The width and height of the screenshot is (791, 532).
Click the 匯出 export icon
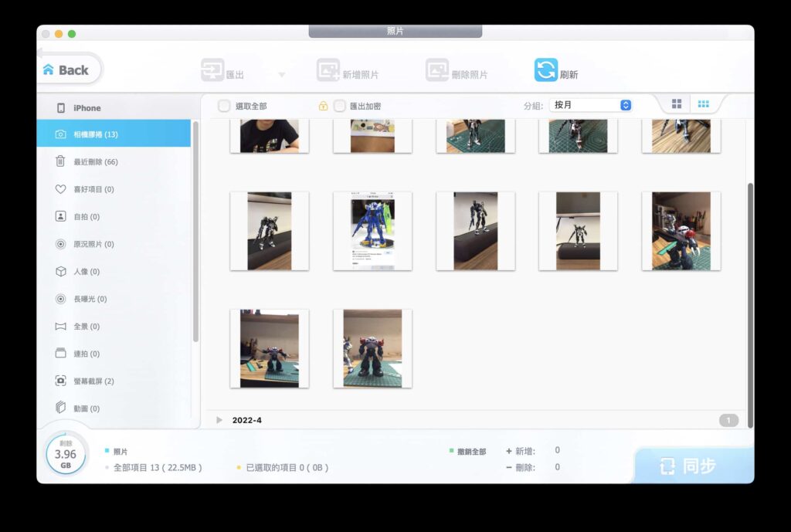(x=212, y=70)
